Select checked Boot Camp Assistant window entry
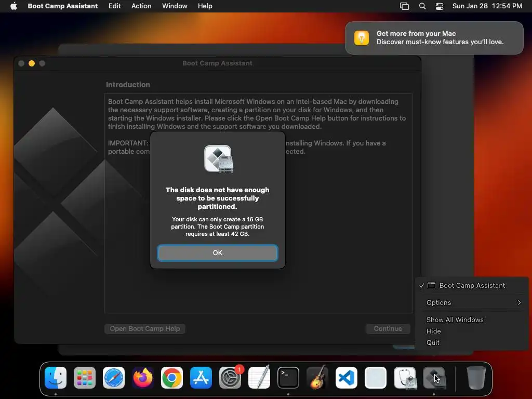The image size is (532, 399). pos(472,285)
